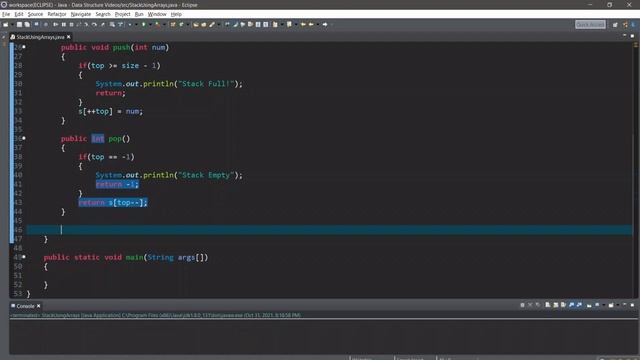Click the Search pencil icon in toolbar

tap(212, 24)
